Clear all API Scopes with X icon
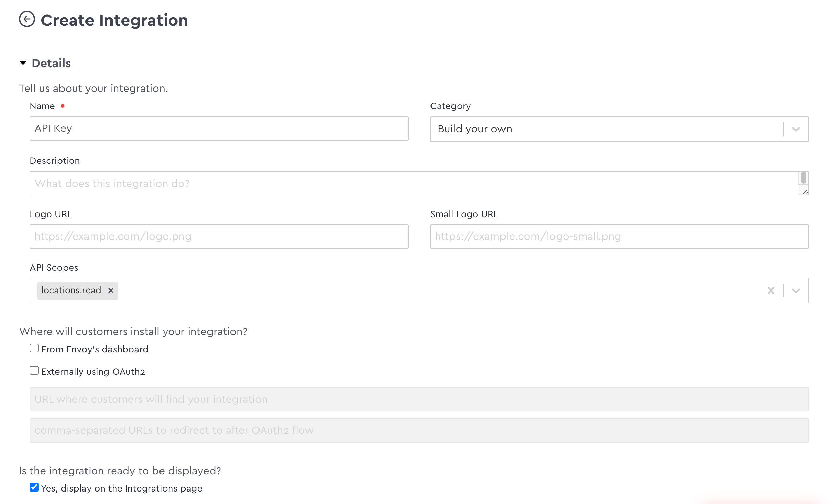This screenshot has width=838, height=504. tap(771, 291)
